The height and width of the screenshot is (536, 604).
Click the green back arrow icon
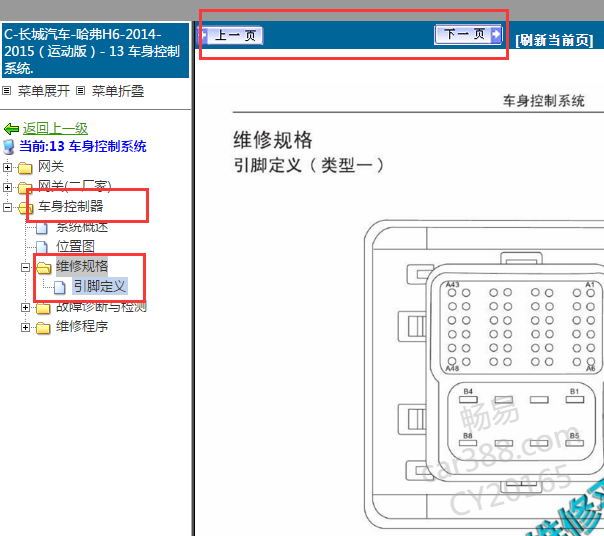[11, 129]
